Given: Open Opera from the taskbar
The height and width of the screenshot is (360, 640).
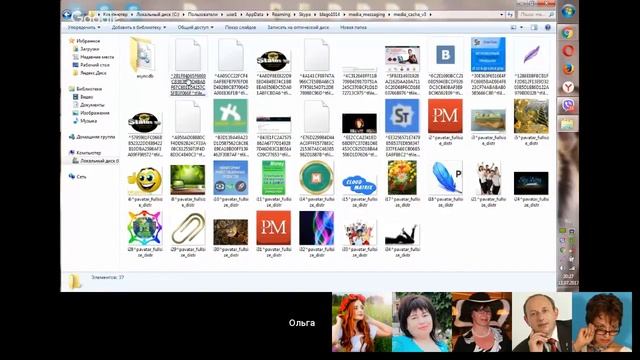Looking at the screenshot, I should [568, 51].
